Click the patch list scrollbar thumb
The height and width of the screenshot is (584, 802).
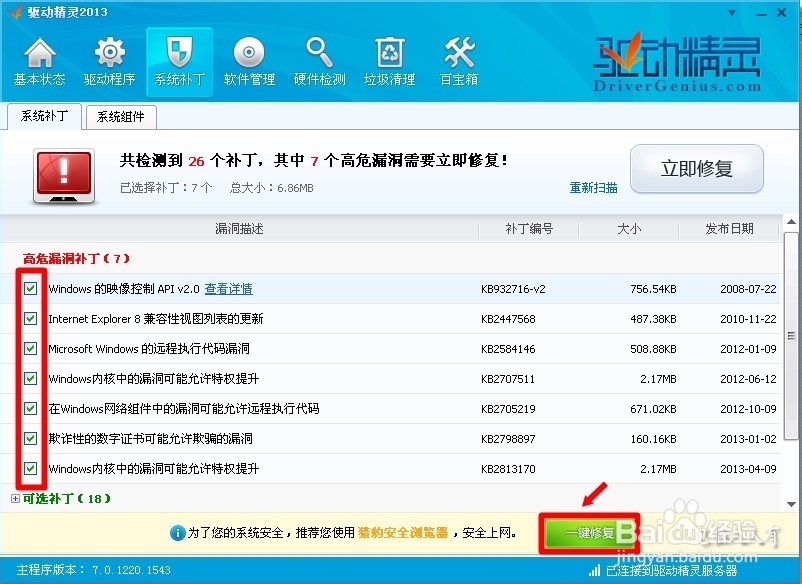point(791,336)
